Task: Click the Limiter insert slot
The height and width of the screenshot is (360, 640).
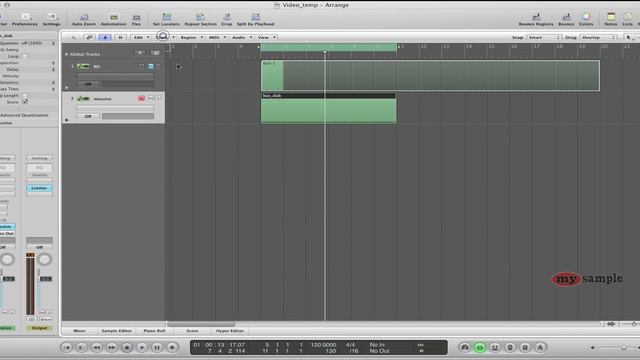Action: click(39, 188)
